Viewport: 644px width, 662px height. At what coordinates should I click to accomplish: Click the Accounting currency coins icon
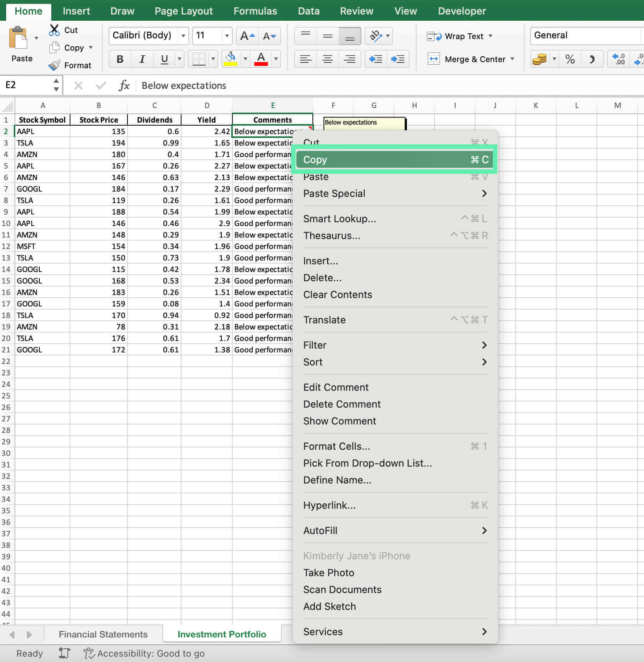point(539,59)
